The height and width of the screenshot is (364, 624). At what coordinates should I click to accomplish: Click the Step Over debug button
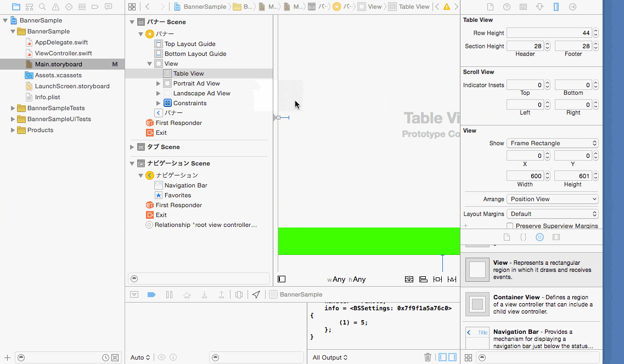pyautogui.click(x=187, y=294)
